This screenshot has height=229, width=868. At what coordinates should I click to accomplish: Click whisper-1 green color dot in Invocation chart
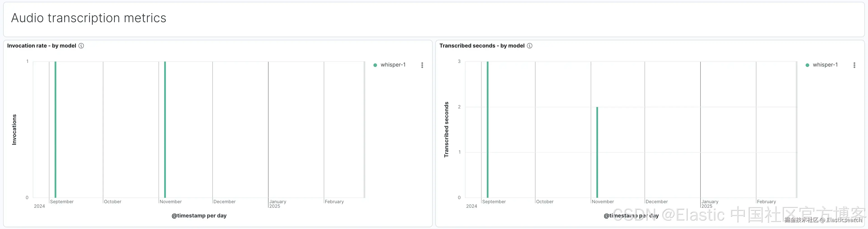coord(375,65)
